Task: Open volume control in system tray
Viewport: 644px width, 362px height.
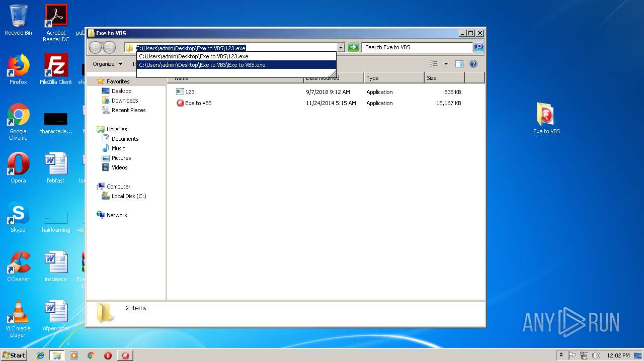Action: (596, 355)
